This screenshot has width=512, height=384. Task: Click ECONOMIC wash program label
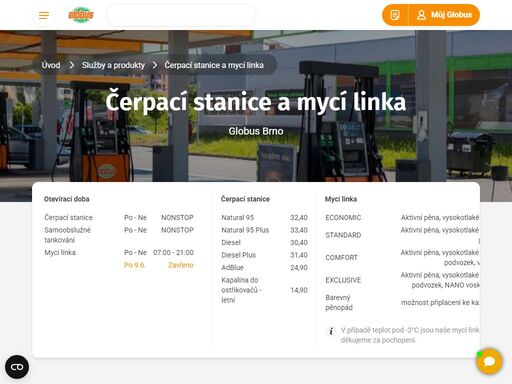click(343, 218)
